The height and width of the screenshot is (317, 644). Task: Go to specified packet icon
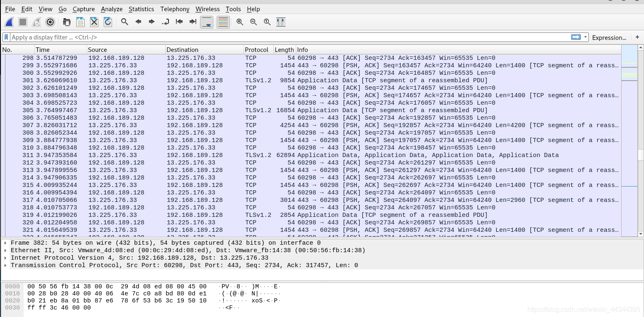click(x=166, y=22)
